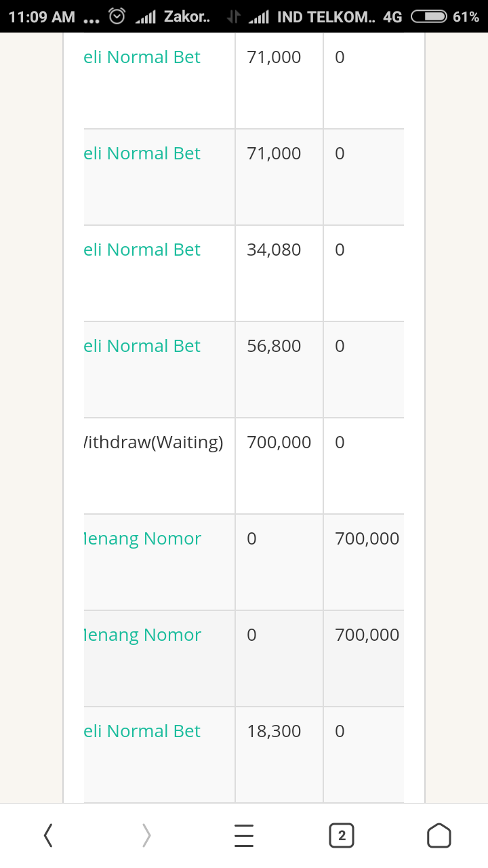Tap the data transfer arrows status icon
The width and height of the screenshot is (488, 868).
coord(234,17)
